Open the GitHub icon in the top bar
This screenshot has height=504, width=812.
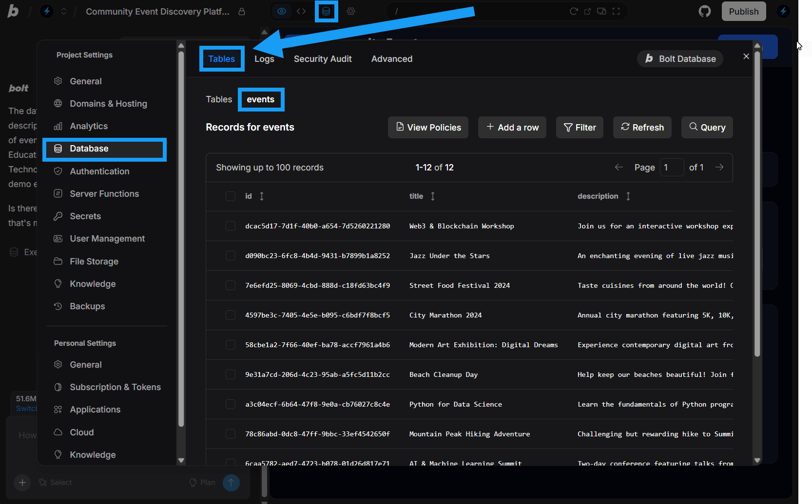pos(704,11)
